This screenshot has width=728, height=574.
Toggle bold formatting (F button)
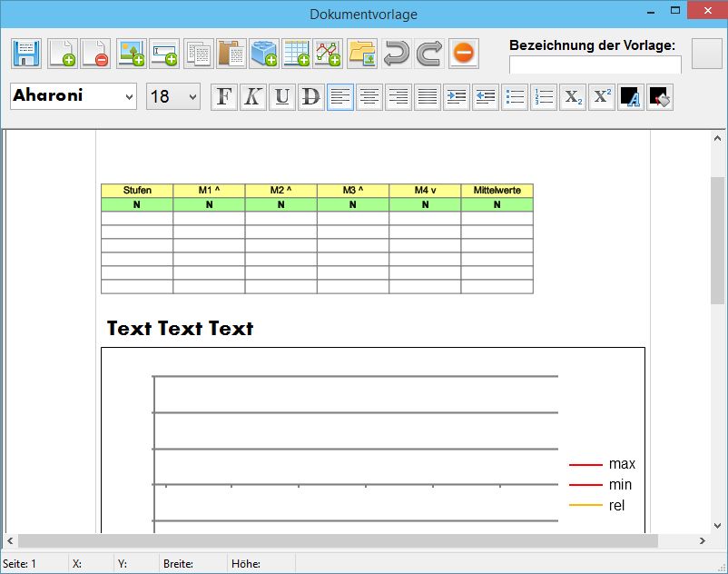tap(224, 97)
